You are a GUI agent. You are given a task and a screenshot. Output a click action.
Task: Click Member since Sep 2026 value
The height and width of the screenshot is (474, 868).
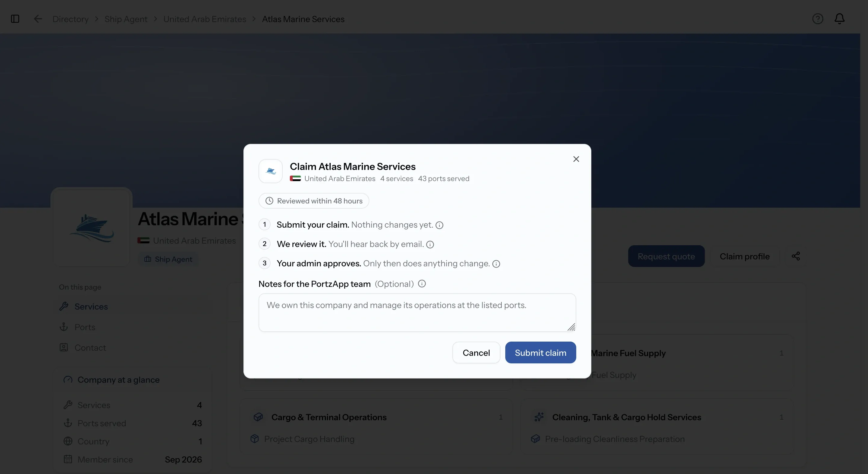pos(183,459)
